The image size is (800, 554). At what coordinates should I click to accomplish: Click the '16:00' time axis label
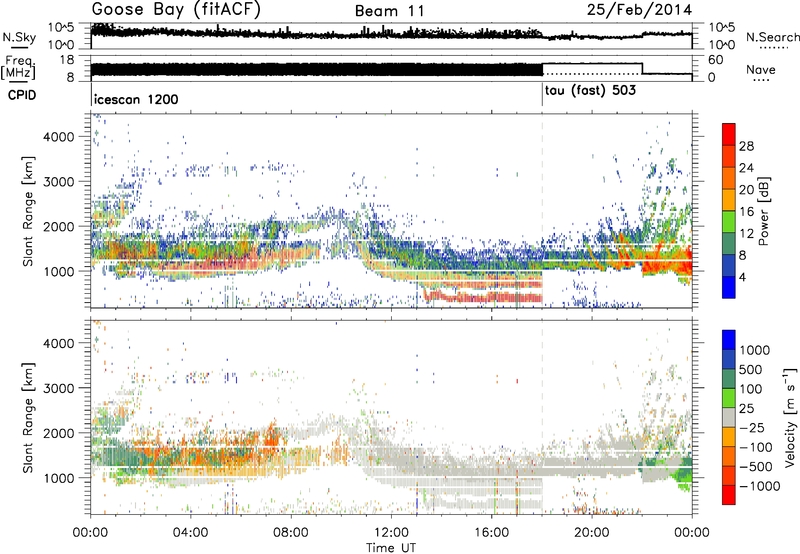click(x=491, y=532)
